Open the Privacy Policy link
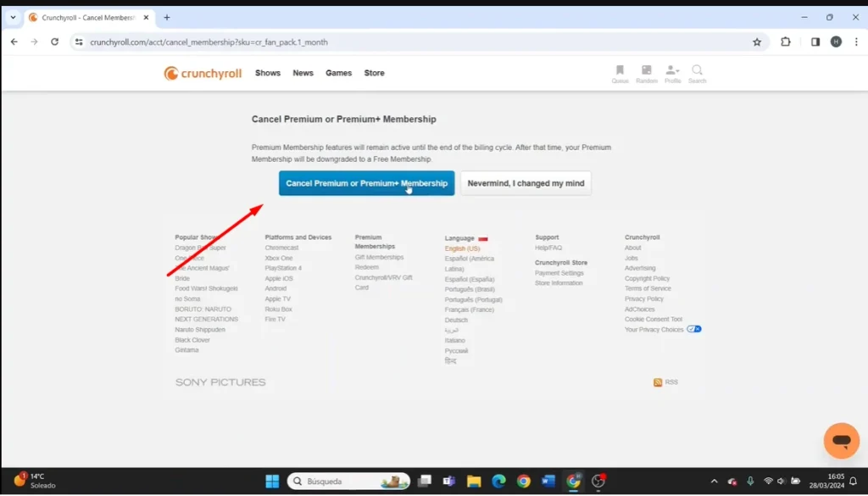Image resolution: width=868 pixels, height=496 pixels. [644, 299]
